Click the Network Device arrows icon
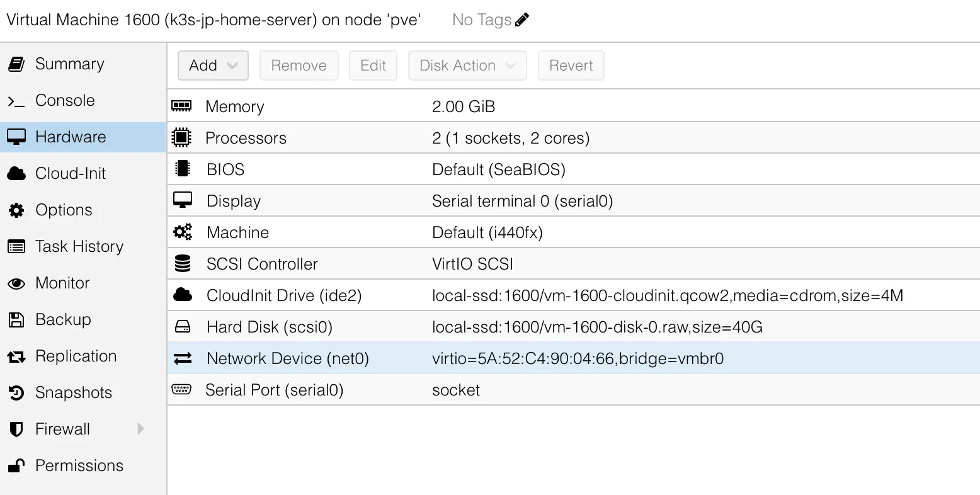 pos(183,358)
